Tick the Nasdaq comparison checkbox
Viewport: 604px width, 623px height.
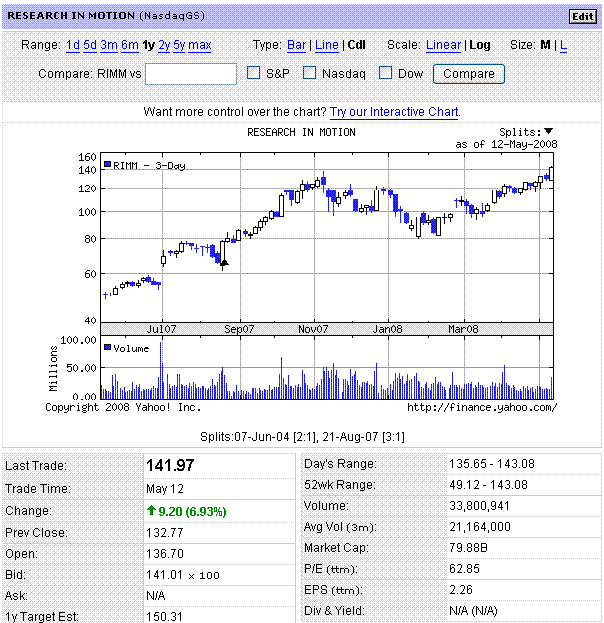(x=310, y=73)
